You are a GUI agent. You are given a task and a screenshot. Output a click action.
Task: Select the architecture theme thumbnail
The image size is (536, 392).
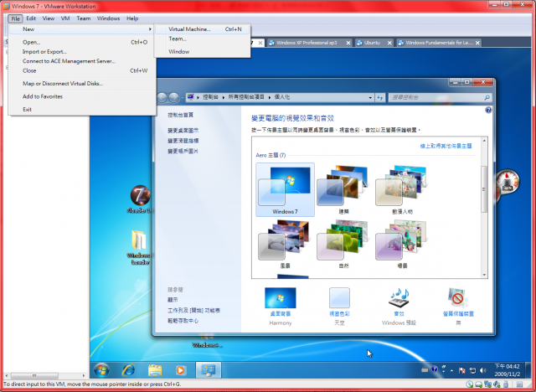pyautogui.click(x=343, y=189)
